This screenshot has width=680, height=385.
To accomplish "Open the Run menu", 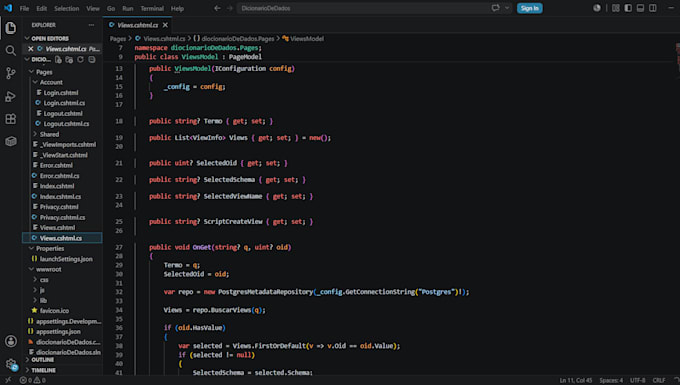I will 128,8.
